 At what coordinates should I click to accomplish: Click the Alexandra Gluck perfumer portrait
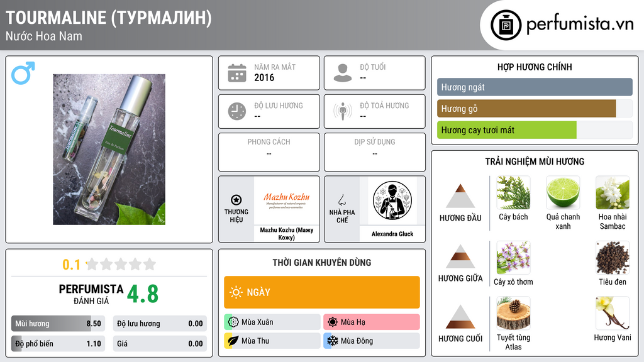392,200
